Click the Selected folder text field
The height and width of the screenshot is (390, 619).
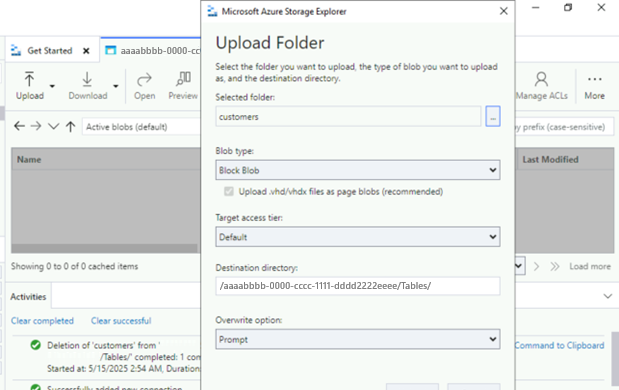[x=348, y=116]
